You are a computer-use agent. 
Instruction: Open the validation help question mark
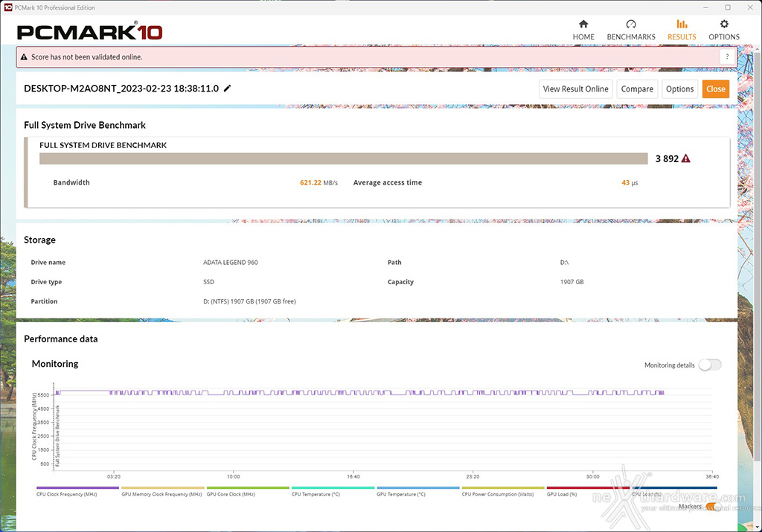point(727,57)
